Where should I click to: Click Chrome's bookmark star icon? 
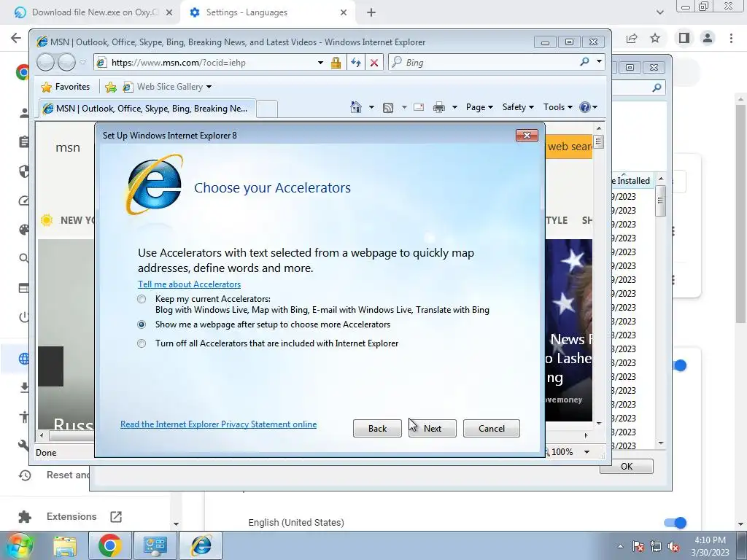click(x=656, y=38)
